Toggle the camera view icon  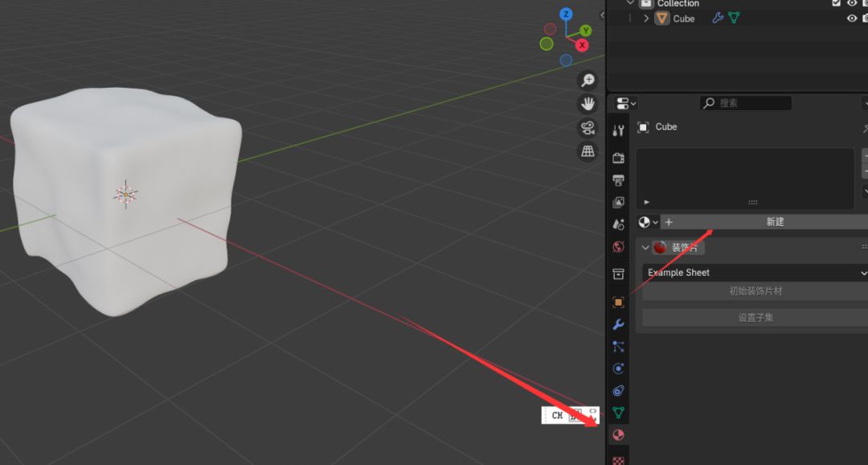click(x=588, y=128)
